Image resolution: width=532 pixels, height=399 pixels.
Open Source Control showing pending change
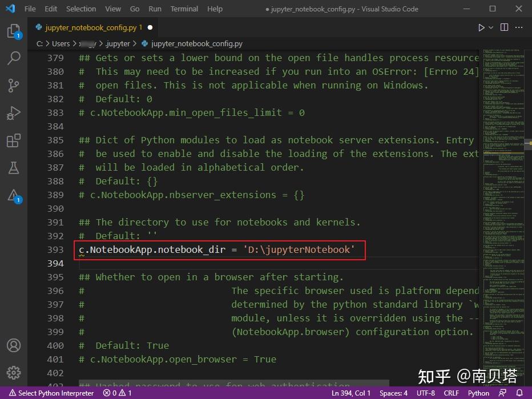14,85
